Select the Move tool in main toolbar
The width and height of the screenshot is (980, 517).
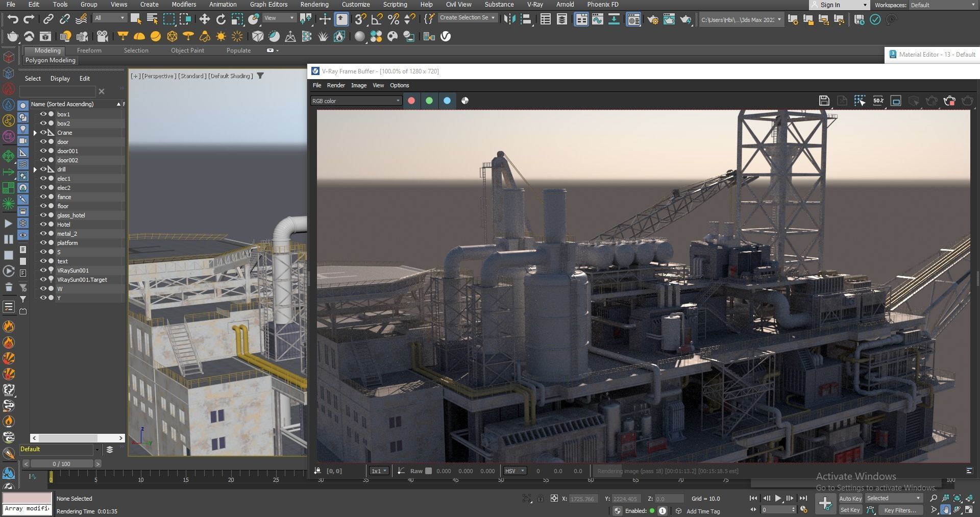[204, 19]
